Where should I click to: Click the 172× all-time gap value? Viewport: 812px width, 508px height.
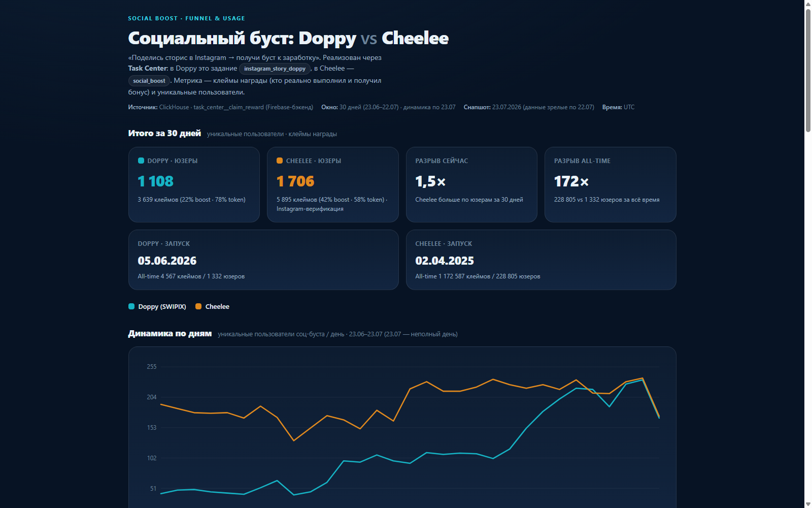571,181
